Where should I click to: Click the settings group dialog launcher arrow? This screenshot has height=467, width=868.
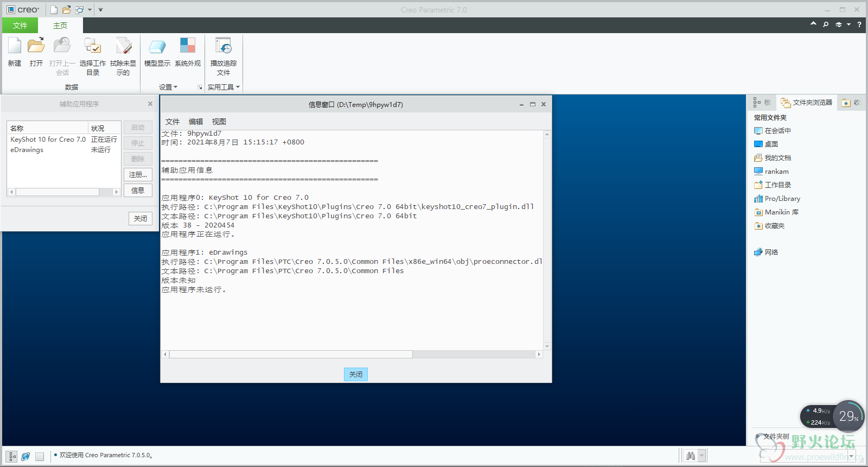[x=200, y=87]
